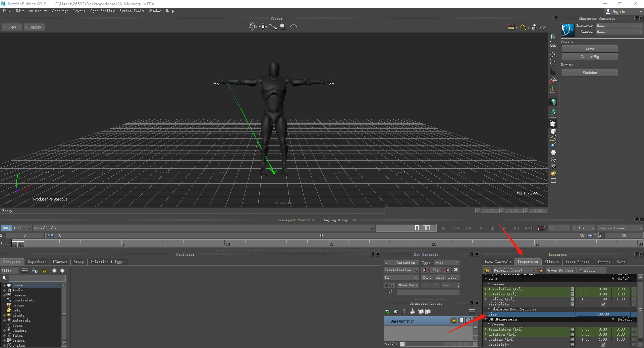The image size is (644, 348).
Task: Click the Size value field showing 100.00
Action: pos(604,314)
